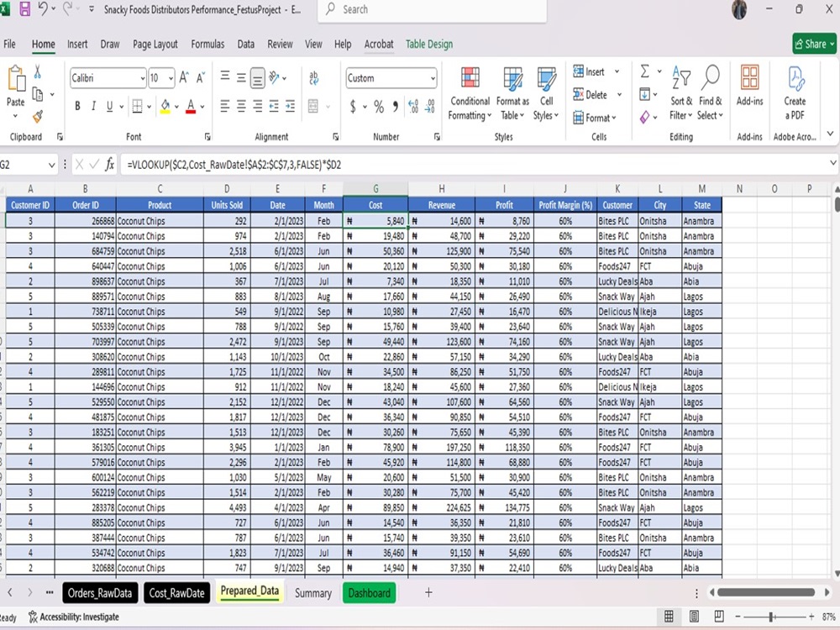Image resolution: width=840 pixels, height=630 pixels.
Task: Click the Save icon in title bar
Action: pos(24,8)
